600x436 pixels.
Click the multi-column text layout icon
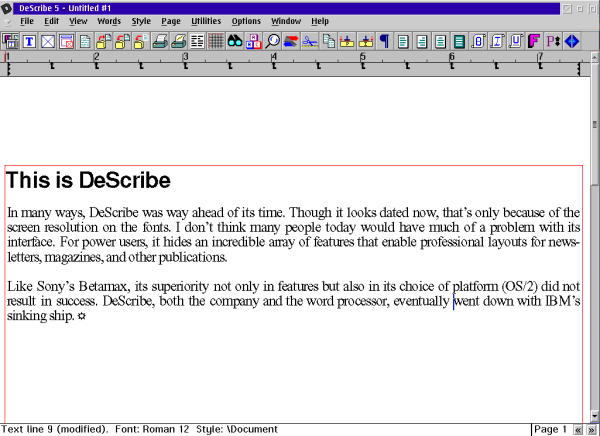(197, 41)
